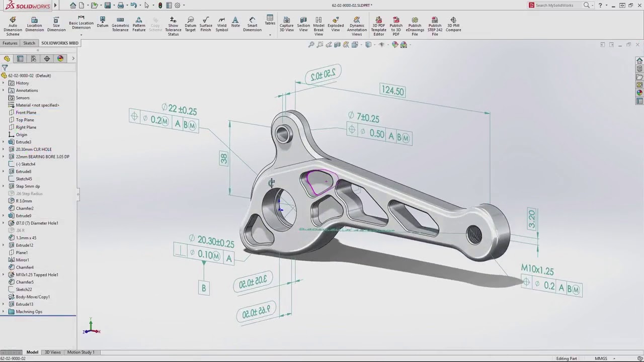
Task: Expand the Extrude3 feature
Action: pyautogui.click(x=4, y=142)
